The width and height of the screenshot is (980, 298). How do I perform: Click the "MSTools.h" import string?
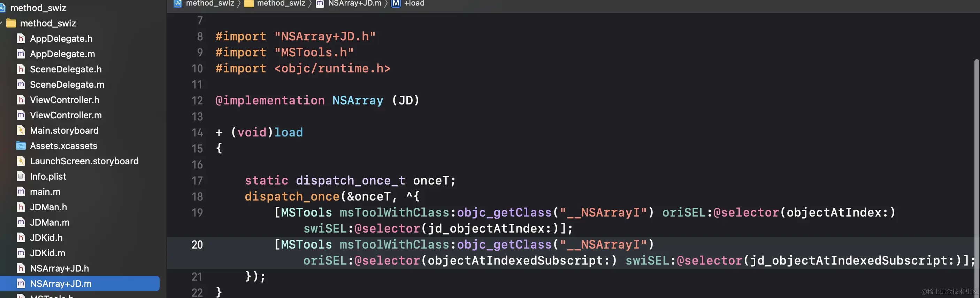coord(314,53)
